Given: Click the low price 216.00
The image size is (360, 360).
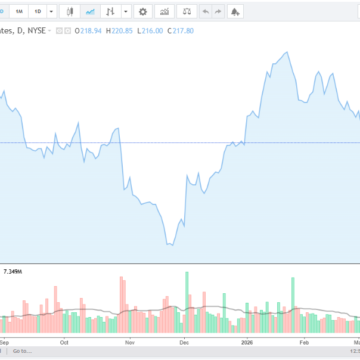Looking at the screenshot, I should click(x=152, y=31).
